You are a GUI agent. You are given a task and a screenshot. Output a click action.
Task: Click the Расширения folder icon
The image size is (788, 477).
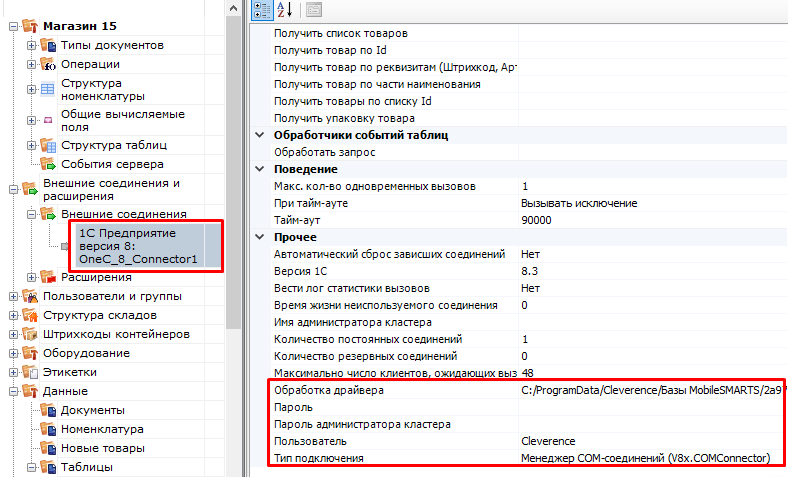coord(48,277)
